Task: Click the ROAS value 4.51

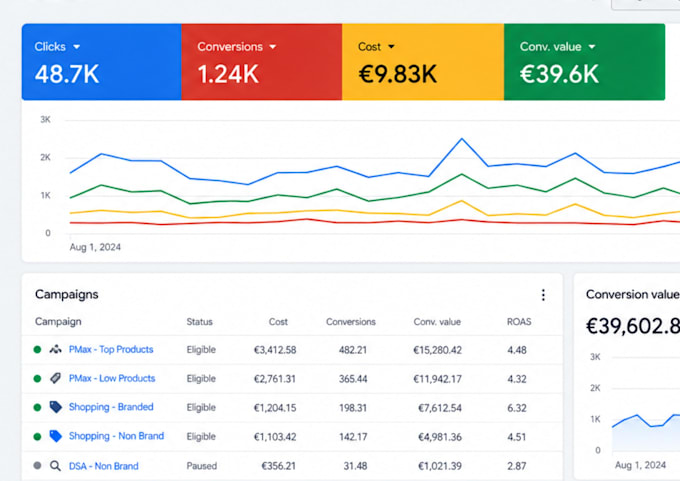Action: click(517, 437)
